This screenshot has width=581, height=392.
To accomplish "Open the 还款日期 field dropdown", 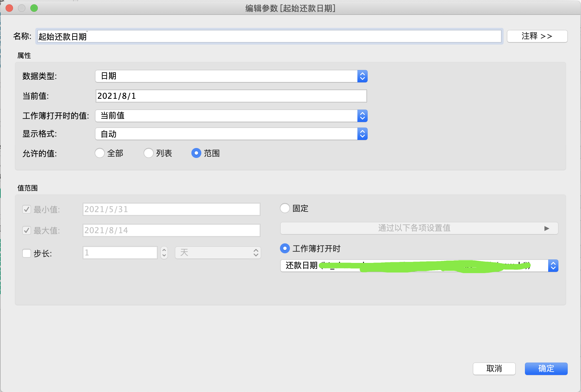I will coord(419,266).
